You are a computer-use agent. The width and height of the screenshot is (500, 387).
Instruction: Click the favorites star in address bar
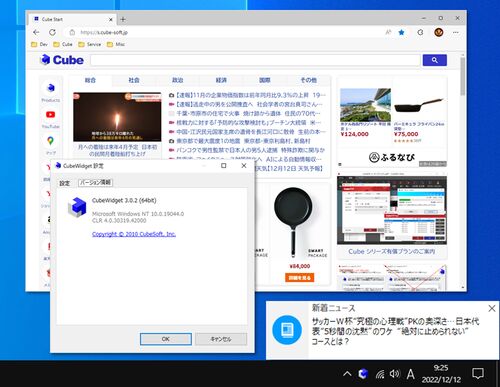(402, 32)
